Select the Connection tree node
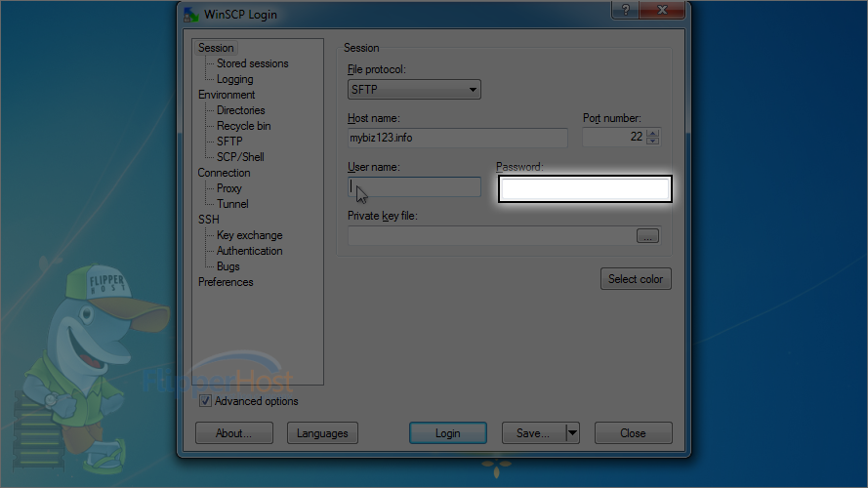The height and width of the screenshot is (488, 868). tap(225, 173)
